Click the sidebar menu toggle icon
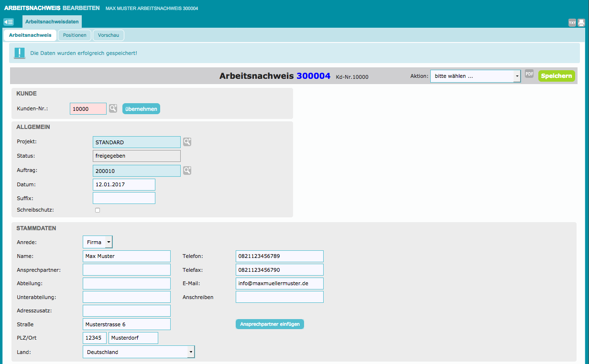This screenshot has height=364, width=589. [9, 22]
